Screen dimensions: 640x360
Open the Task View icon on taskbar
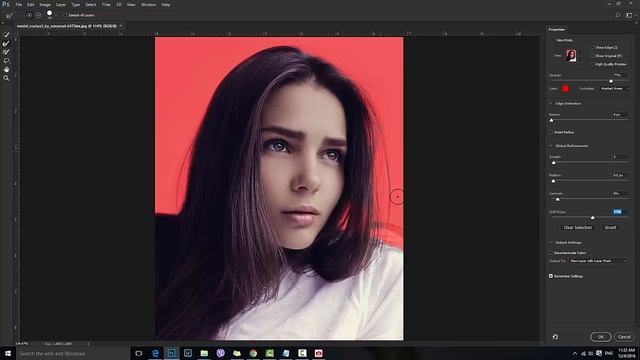pos(139,353)
